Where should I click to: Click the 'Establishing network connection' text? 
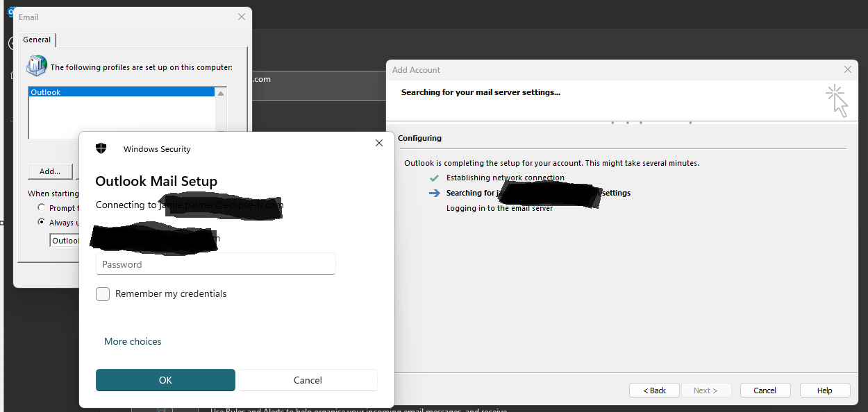click(506, 178)
